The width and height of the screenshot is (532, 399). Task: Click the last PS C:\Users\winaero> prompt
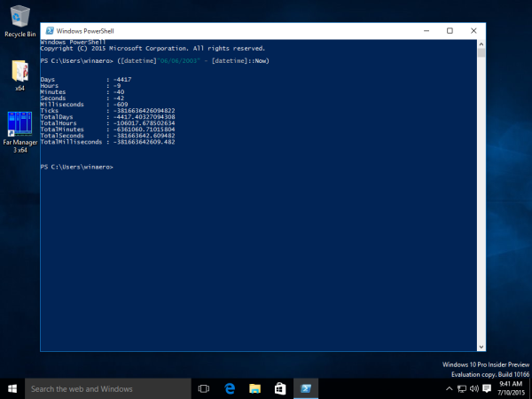(x=76, y=167)
